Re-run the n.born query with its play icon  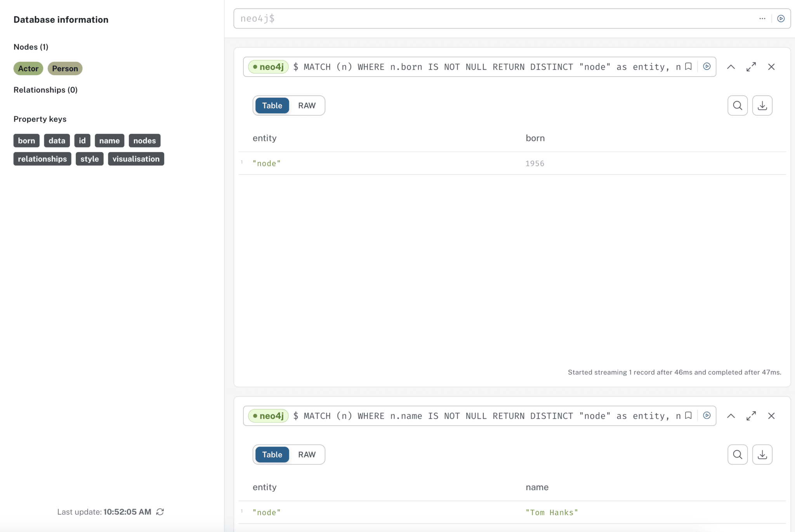[x=706, y=66]
